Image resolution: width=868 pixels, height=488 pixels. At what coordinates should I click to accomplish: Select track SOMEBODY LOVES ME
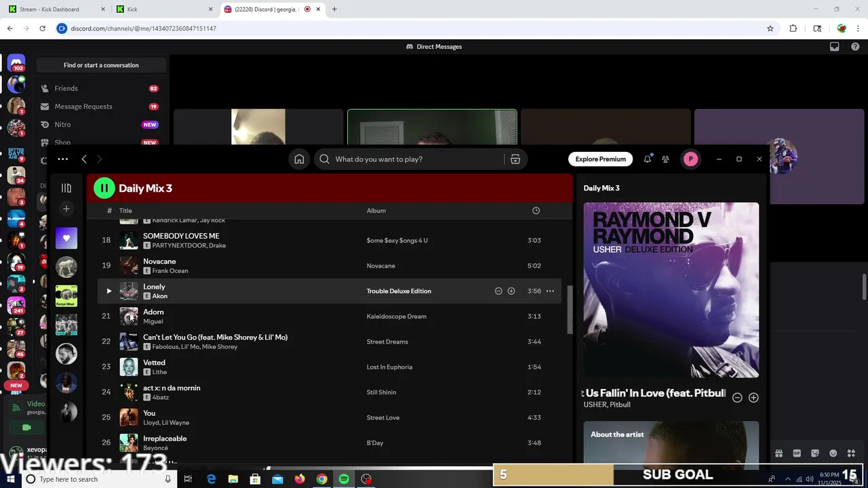(181, 236)
